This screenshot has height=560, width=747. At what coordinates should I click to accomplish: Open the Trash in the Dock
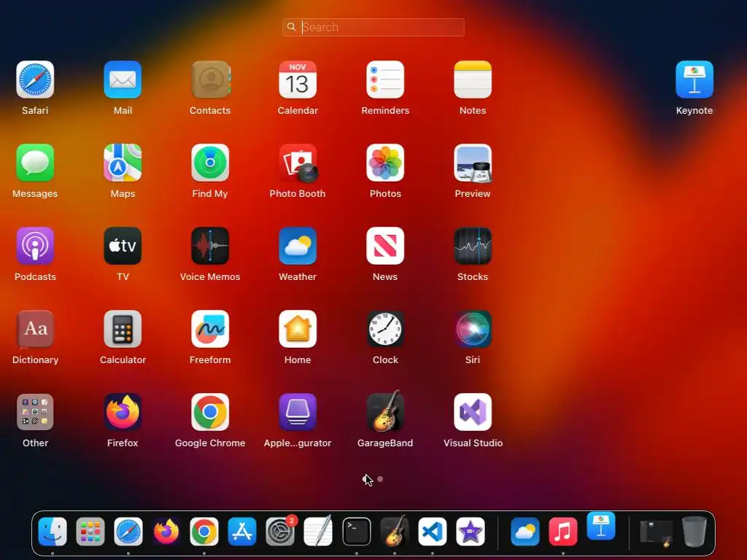694,532
